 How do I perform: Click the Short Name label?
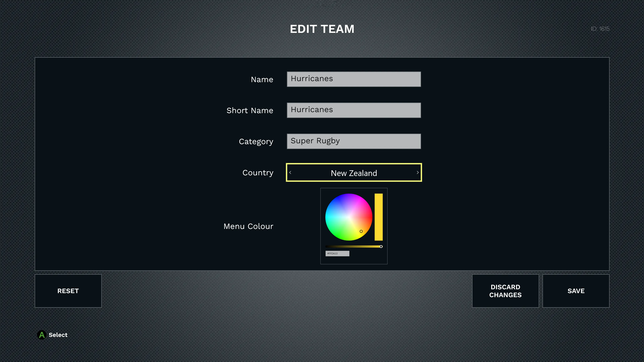pos(250,110)
